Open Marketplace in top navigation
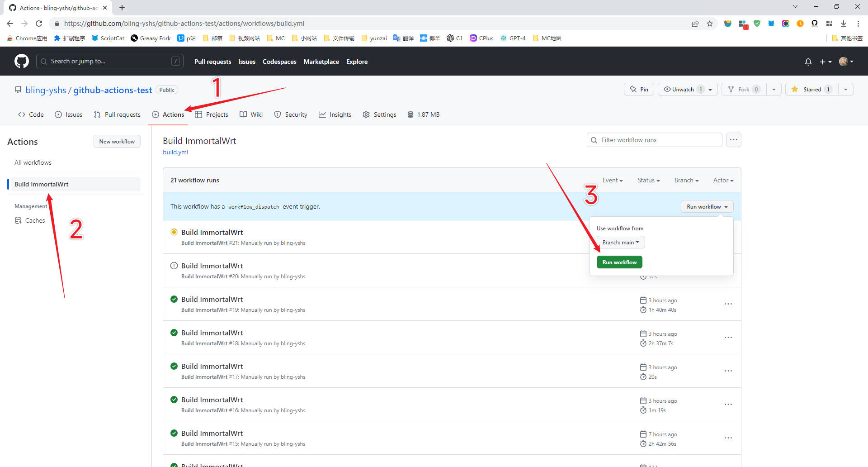Viewport: 868px width, 467px height. [321, 62]
